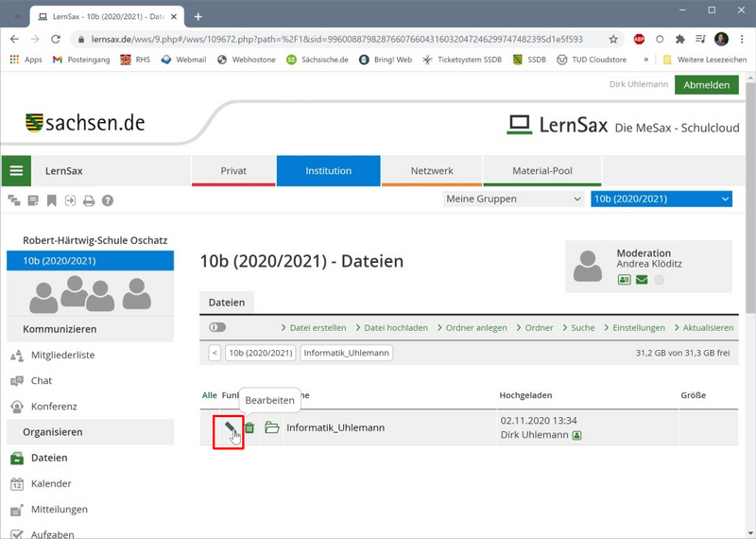Screen dimensions: 756x539
Task: Switch to the Material-Pool tab
Action: [x=541, y=171]
